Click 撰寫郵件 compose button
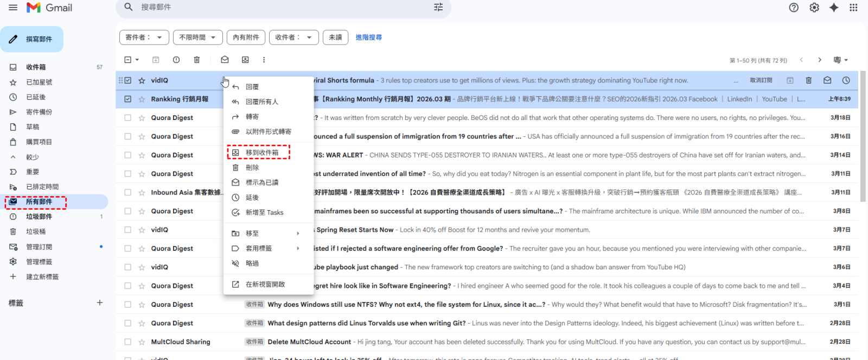 coord(32,39)
